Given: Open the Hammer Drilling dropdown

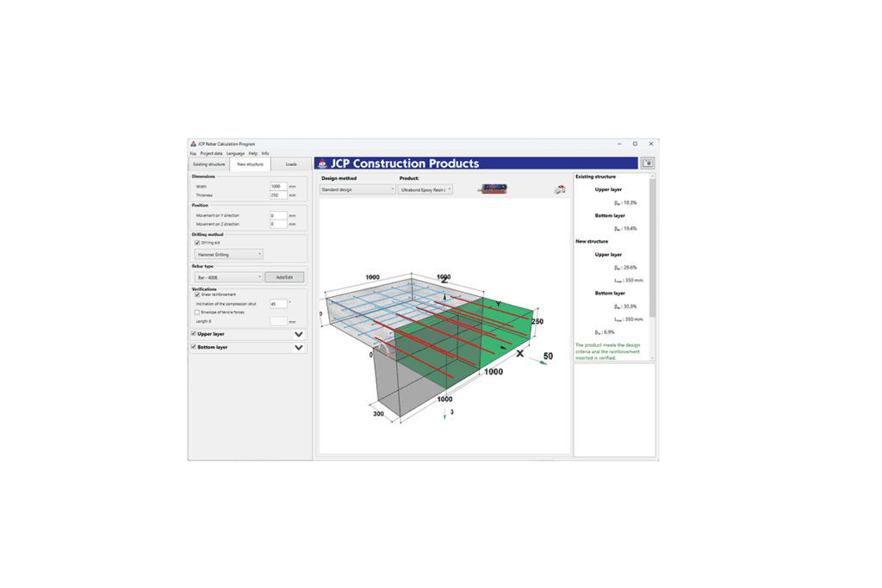Looking at the screenshot, I should tap(229, 254).
